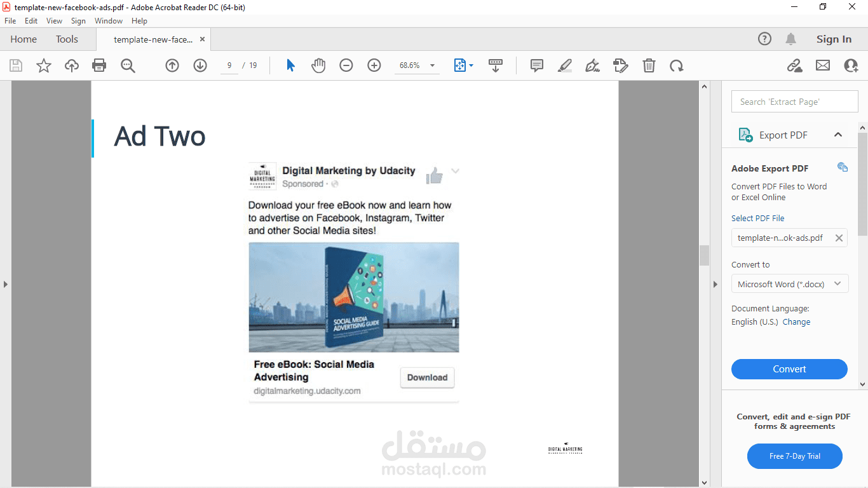Click the Export PDF panel header

pos(789,135)
